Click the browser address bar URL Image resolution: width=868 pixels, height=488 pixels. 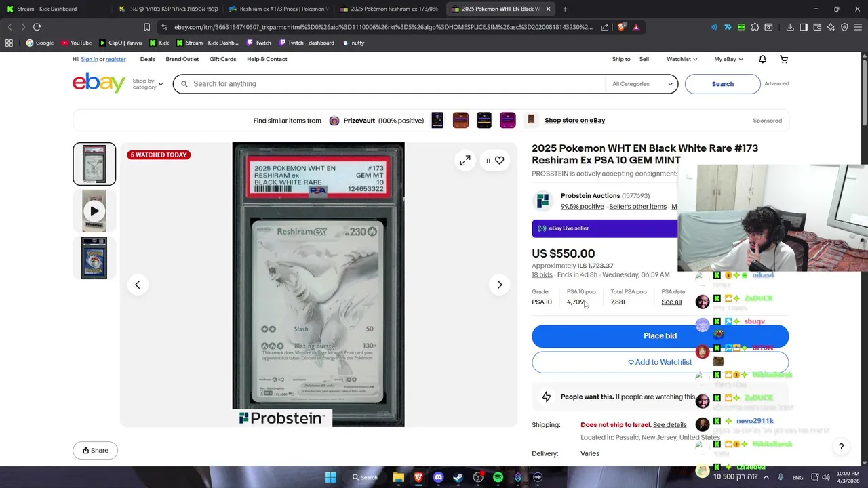pos(383,27)
